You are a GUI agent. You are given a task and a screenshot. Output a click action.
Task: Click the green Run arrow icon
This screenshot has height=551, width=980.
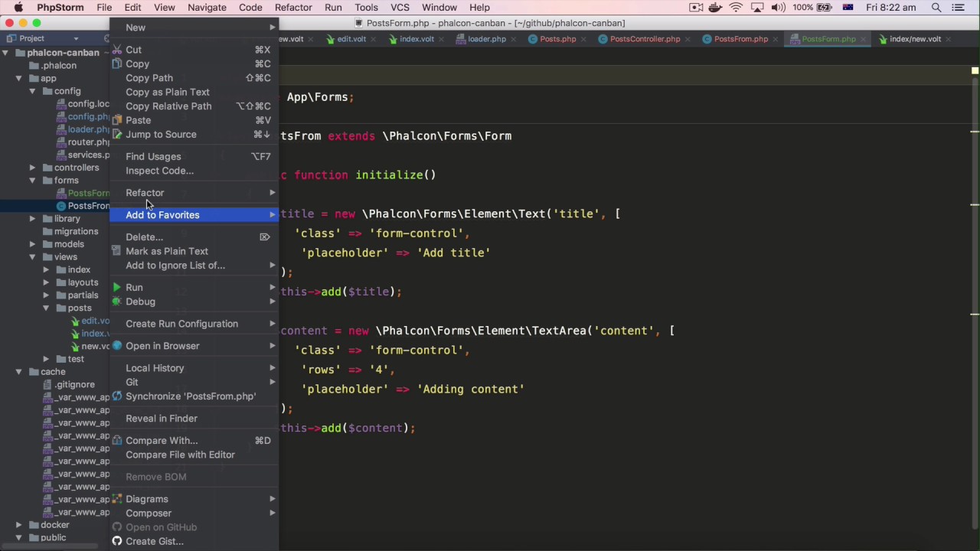coord(117,288)
